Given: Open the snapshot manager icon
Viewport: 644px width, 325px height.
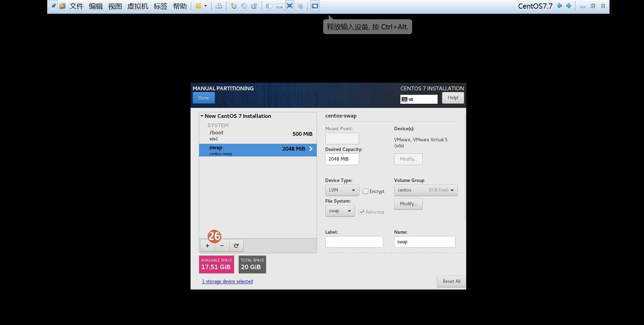Looking at the screenshot, I should pos(254,6).
